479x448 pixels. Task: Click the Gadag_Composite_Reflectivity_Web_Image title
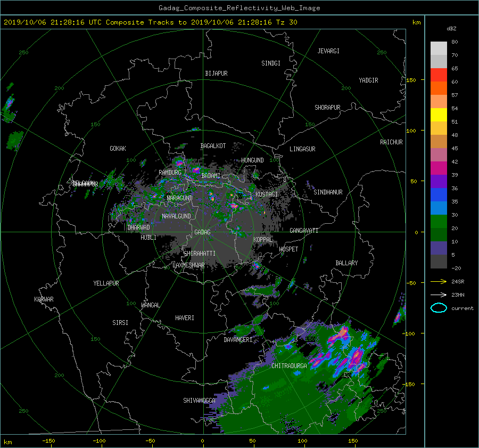click(239, 8)
